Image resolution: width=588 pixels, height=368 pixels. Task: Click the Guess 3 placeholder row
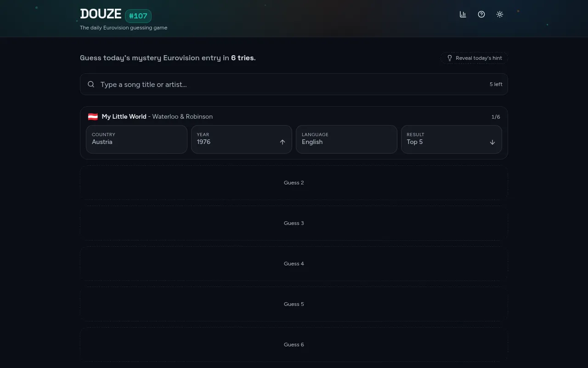click(x=294, y=223)
